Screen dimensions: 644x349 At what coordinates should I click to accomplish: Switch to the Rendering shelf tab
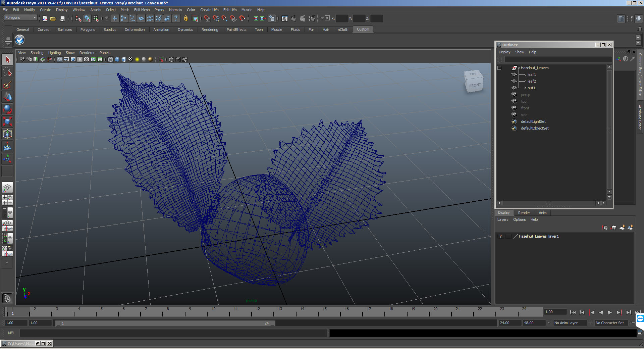(210, 30)
